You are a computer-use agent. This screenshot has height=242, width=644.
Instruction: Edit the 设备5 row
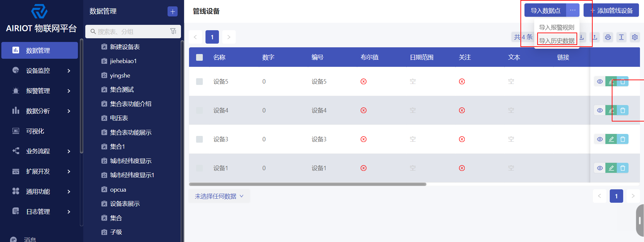click(611, 82)
